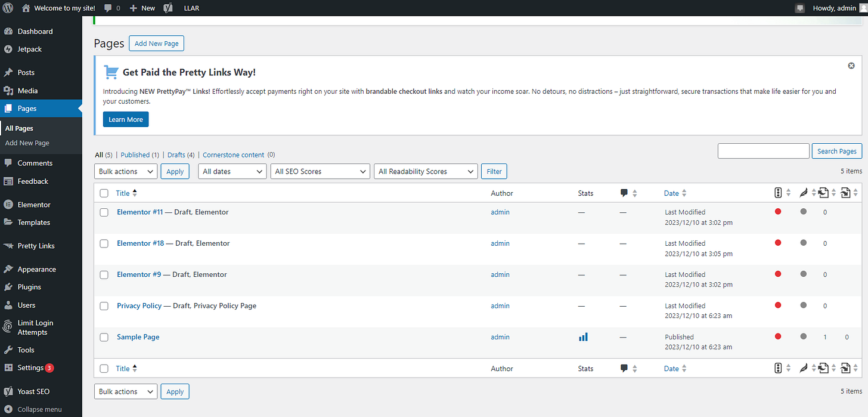This screenshot has height=417, width=868.
Task: Click the Collapse menu arrow icon
Action: [x=8, y=410]
